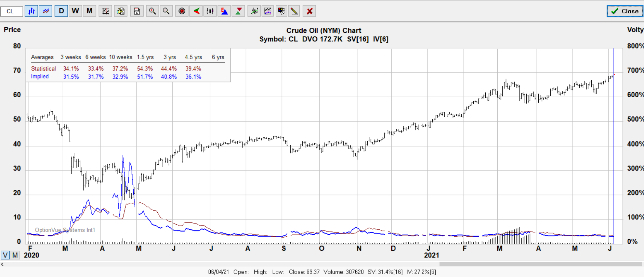This screenshot has width=644, height=277.
Task: Click the horizontal scrollbar thumb
Action: 540,264
